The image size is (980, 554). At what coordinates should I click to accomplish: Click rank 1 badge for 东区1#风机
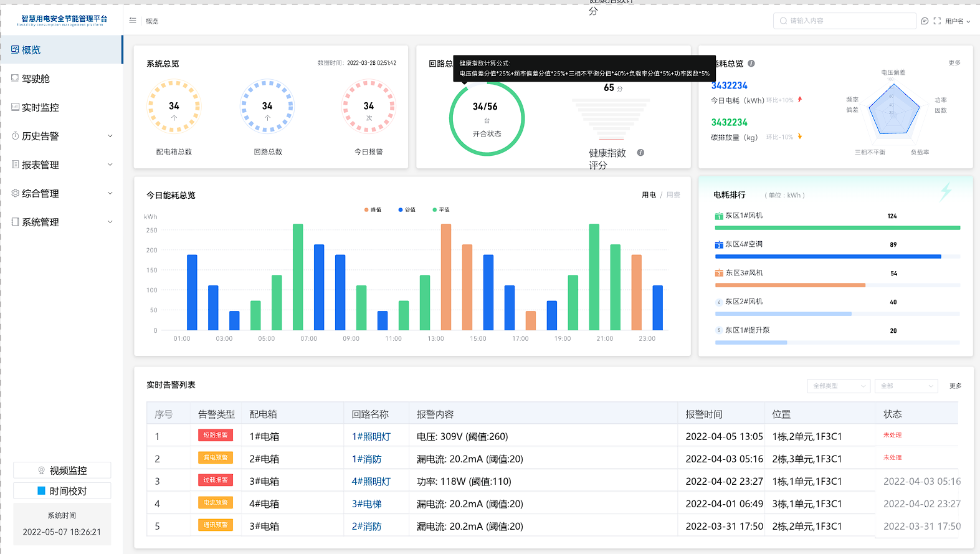point(719,216)
